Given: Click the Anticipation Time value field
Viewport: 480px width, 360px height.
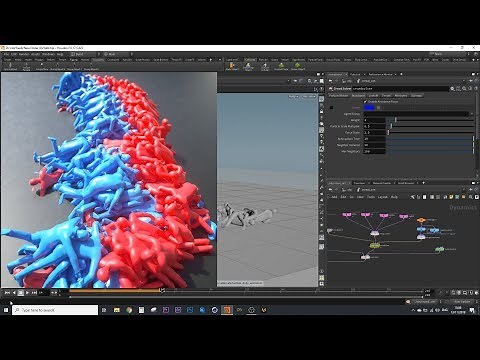Looking at the screenshot, I should [x=375, y=139].
